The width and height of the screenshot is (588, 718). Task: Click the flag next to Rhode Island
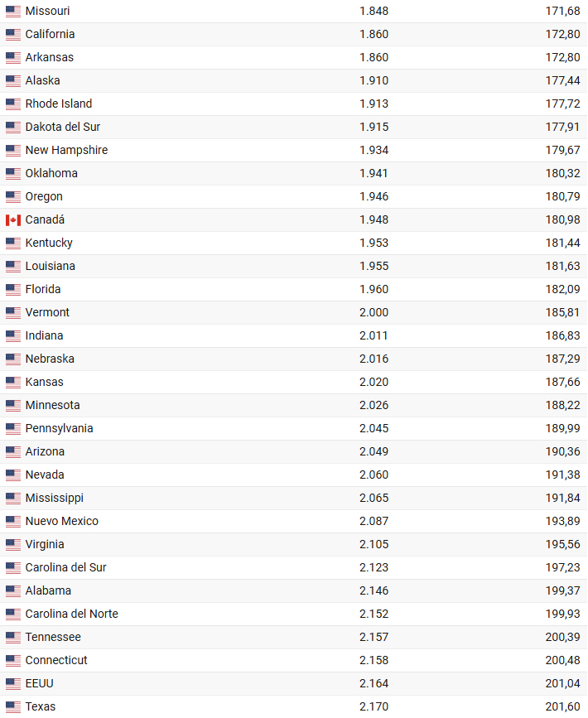click(12, 104)
